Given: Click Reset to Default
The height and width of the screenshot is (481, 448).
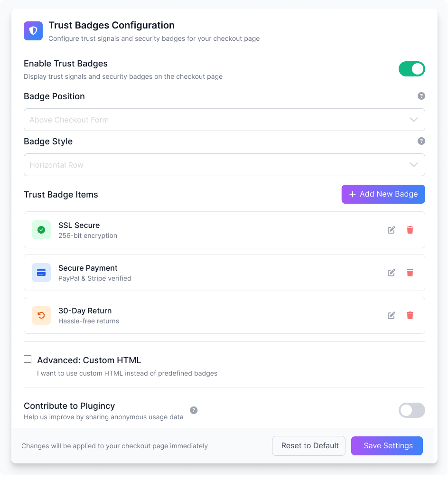Looking at the screenshot, I should tap(308, 446).
